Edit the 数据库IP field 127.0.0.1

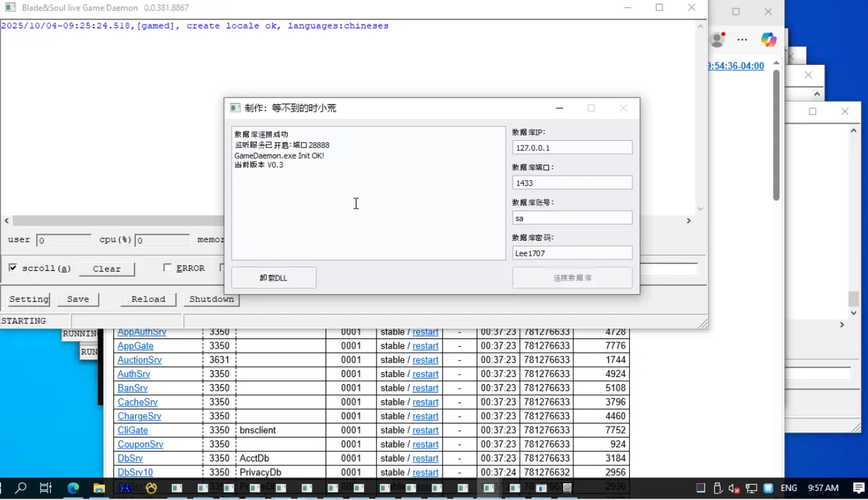pyautogui.click(x=572, y=147)
